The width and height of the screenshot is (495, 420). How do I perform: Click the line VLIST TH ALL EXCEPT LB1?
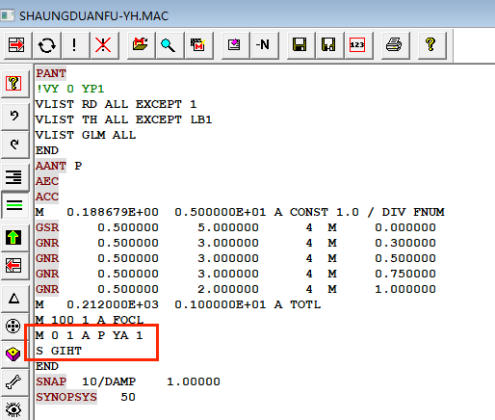click(x=124, y=120)
